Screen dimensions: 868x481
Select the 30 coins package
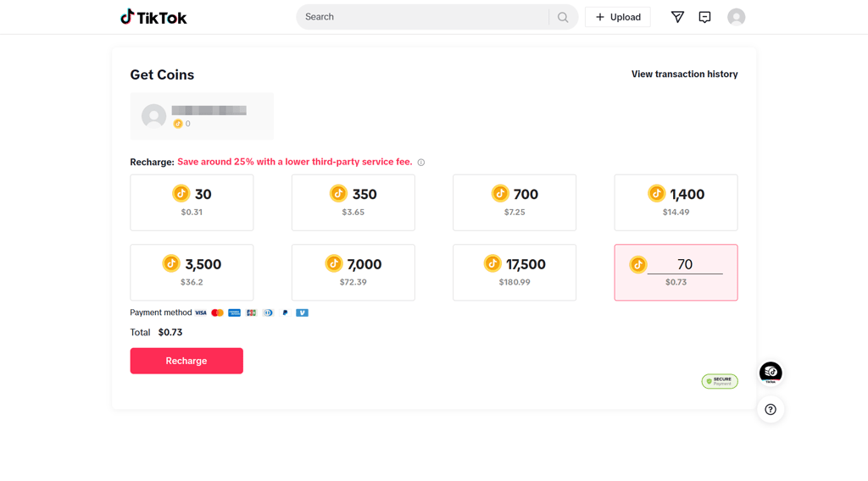click(x=192, y=202)
